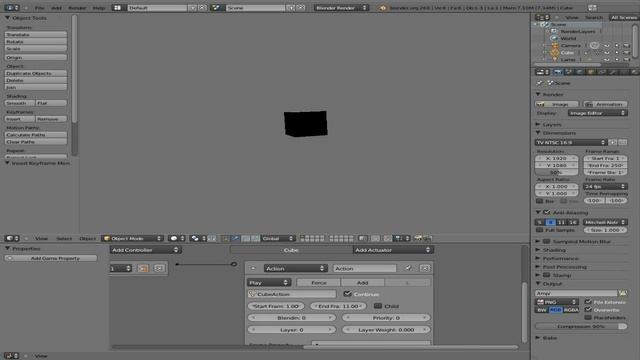Viewport: 640px width, 360px height.
Task: Click the Cube object icon in the outliner
Action: pos(555,53)
